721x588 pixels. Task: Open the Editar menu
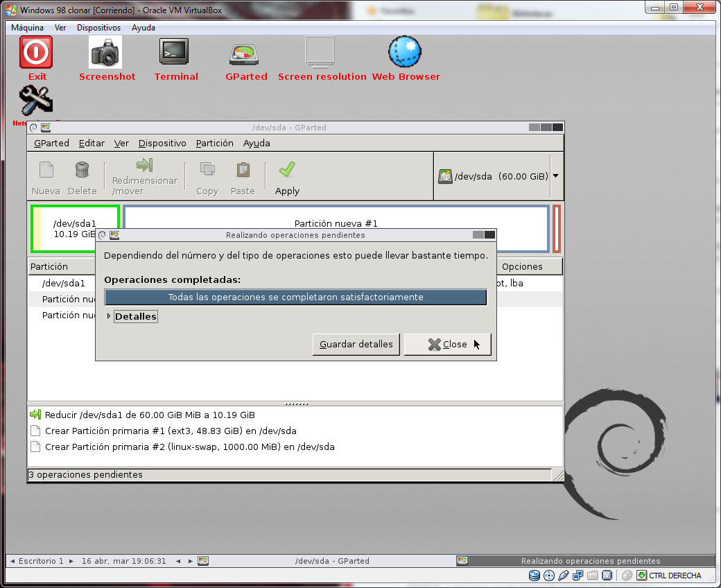coord(92,143)
